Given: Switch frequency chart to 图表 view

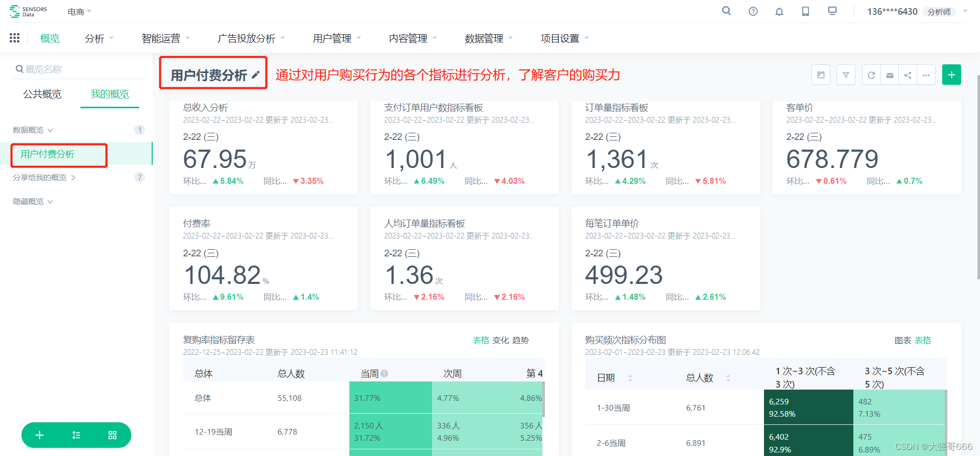Looking at the screenshot, I should (x=903, y=340).
